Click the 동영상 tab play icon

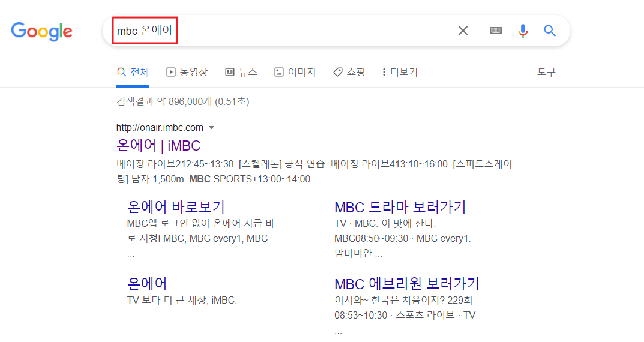[x=171, y=72]
